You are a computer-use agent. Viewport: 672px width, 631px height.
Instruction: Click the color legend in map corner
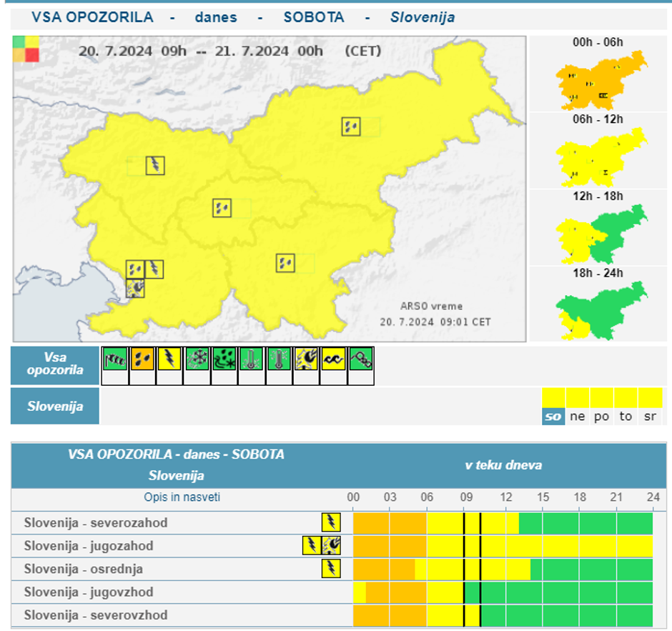(26, 49)
